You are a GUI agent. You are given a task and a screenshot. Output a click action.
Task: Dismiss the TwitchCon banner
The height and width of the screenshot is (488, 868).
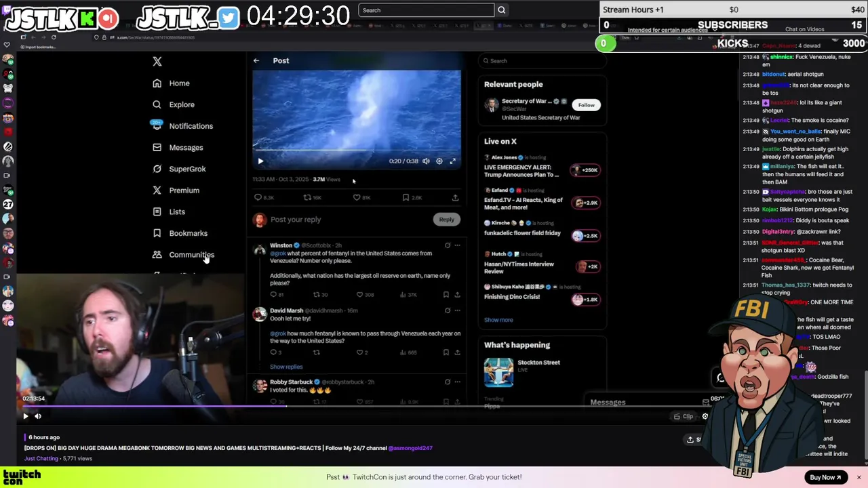click(x=859, y=477)
